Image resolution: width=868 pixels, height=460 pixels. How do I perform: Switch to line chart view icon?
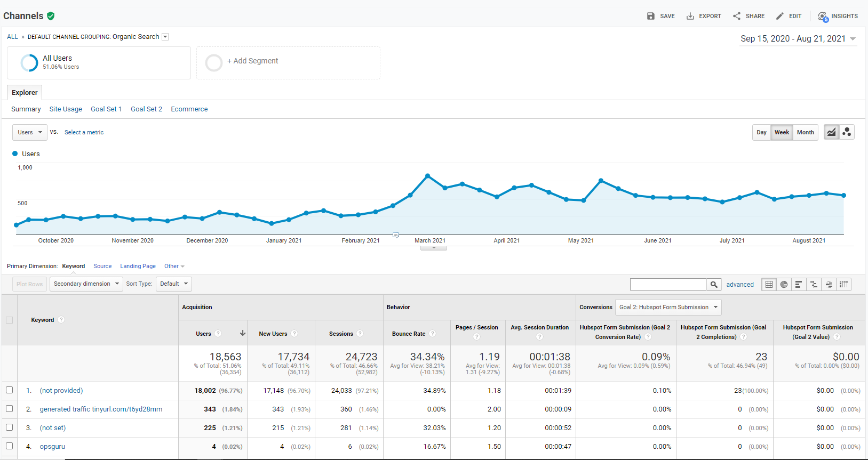click(x=831, y=132)
